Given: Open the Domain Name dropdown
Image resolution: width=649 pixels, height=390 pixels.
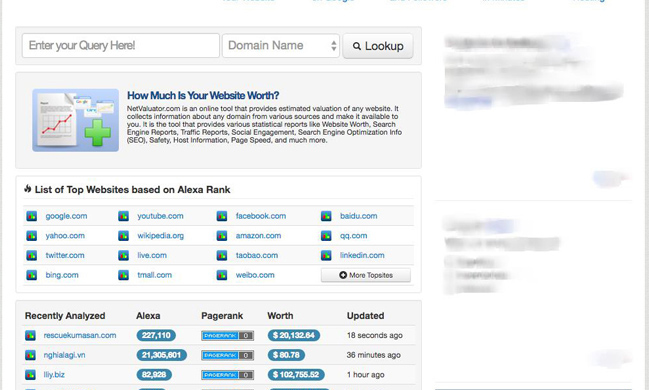Looking at the screenshot, I should tap(281, 46).
